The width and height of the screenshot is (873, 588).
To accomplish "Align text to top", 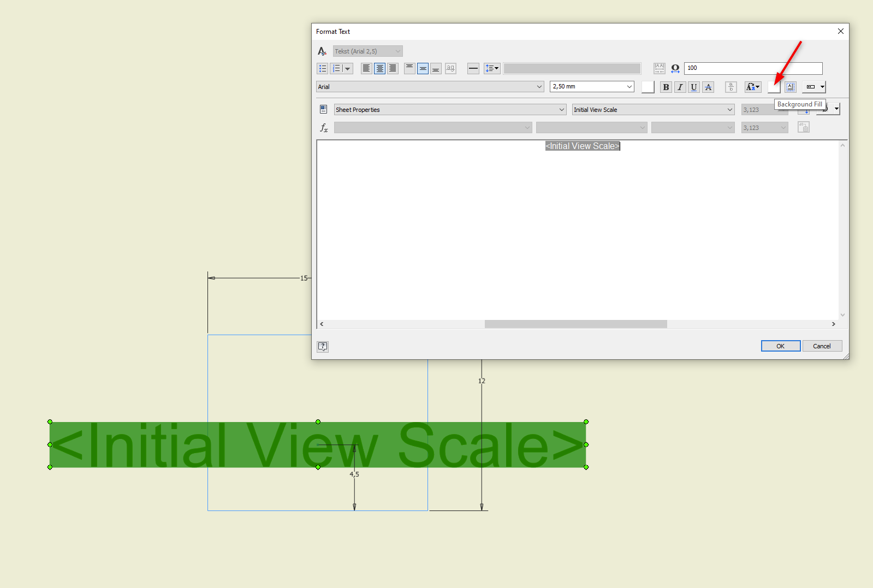I will (x=409, y=68).
